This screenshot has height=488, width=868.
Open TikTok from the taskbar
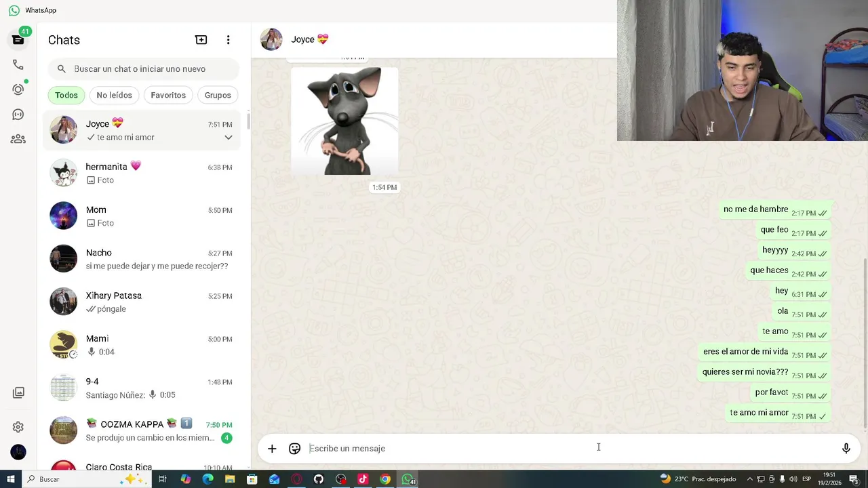pyautogui.click(x=363, y=479)
